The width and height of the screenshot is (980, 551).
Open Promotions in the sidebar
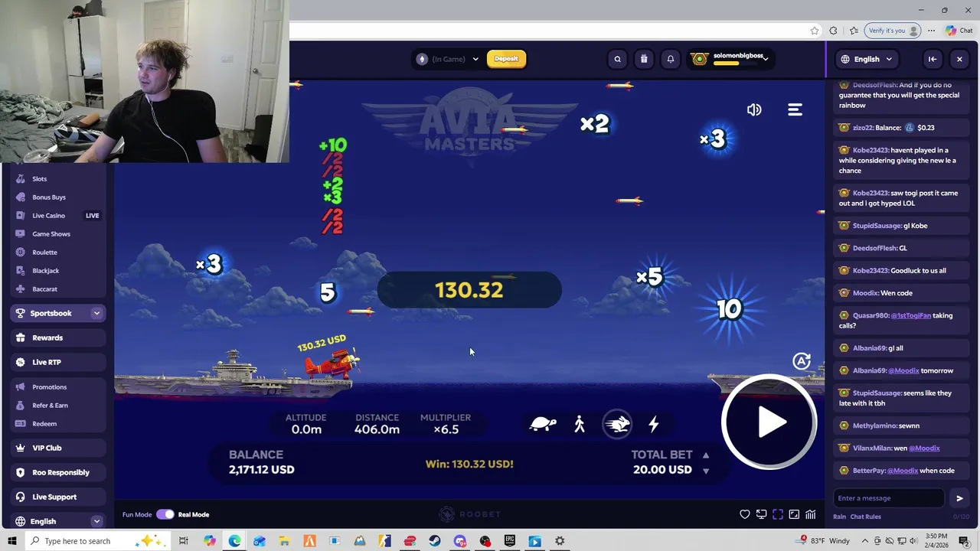tap(50, 387)
